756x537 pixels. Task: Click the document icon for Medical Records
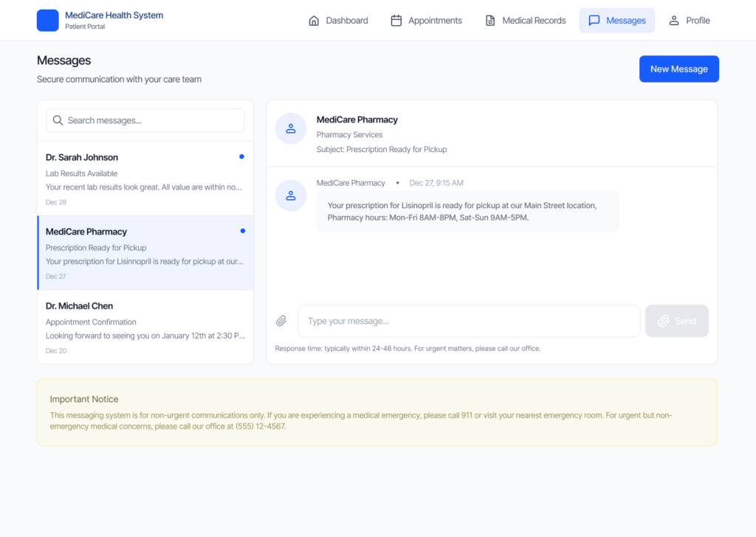(x=490, y=21)
